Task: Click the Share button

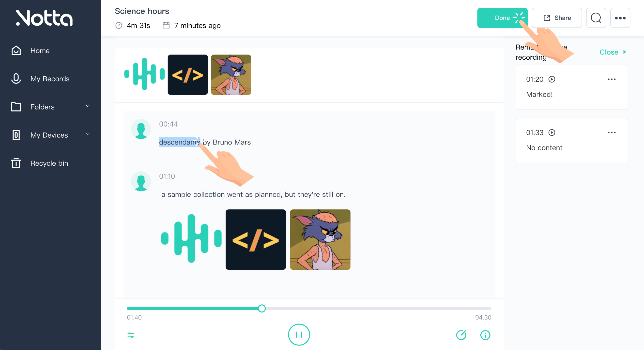Action: point(557,18)
